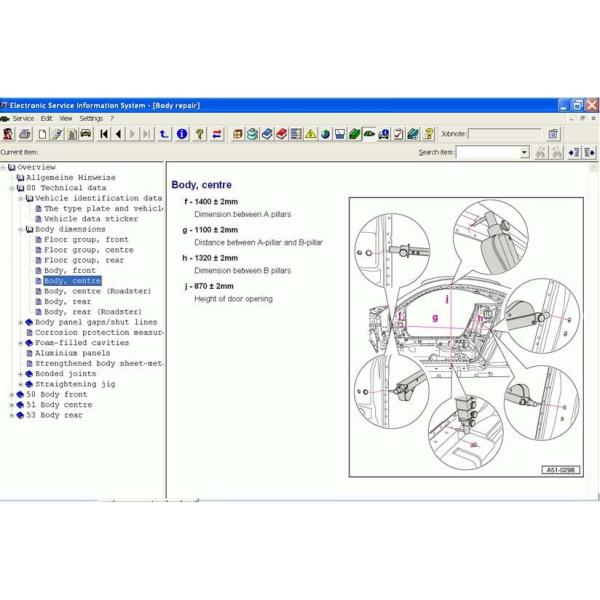Select Body, front tree item
The height and width of the screenshot is (600, 600).
pos(70,271)
